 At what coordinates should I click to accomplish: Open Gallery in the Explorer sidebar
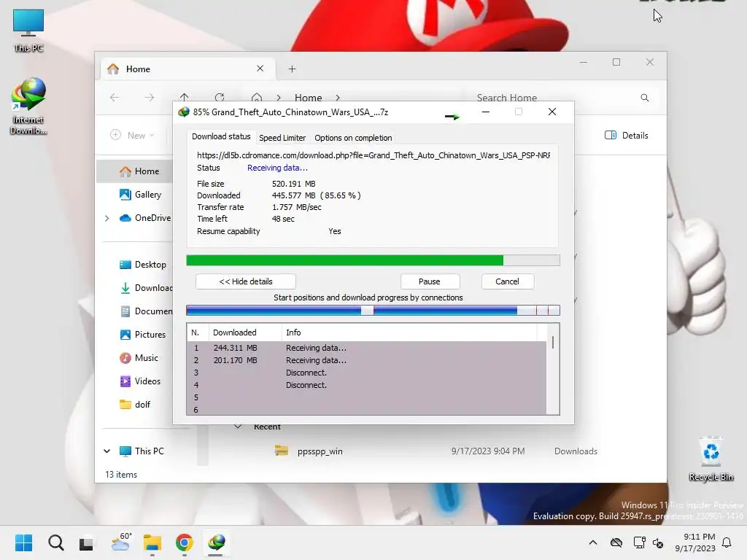pyautogui.click(x=140, y=194)
